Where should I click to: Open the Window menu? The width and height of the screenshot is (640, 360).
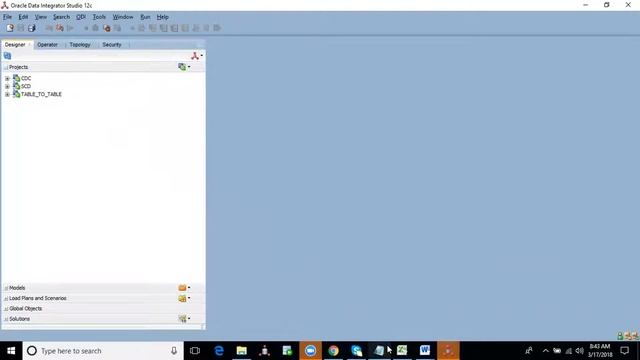pos(123,17)
